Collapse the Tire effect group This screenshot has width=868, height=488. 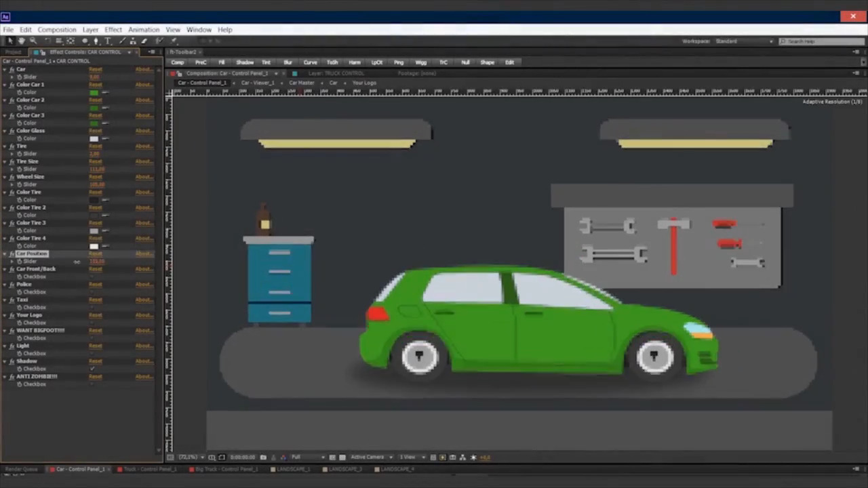pyautogui.click(x=4, y=146)
